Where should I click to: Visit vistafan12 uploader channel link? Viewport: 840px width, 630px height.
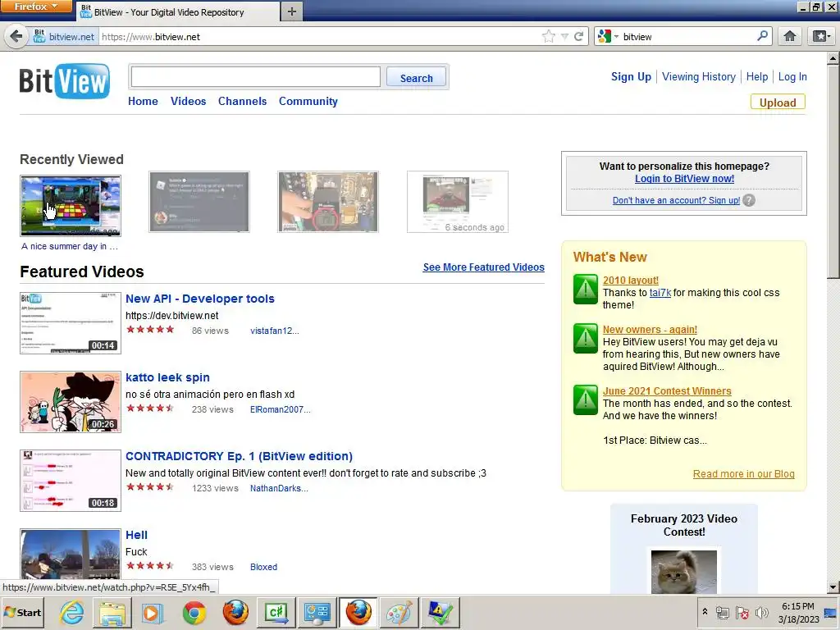coord(275,331)
